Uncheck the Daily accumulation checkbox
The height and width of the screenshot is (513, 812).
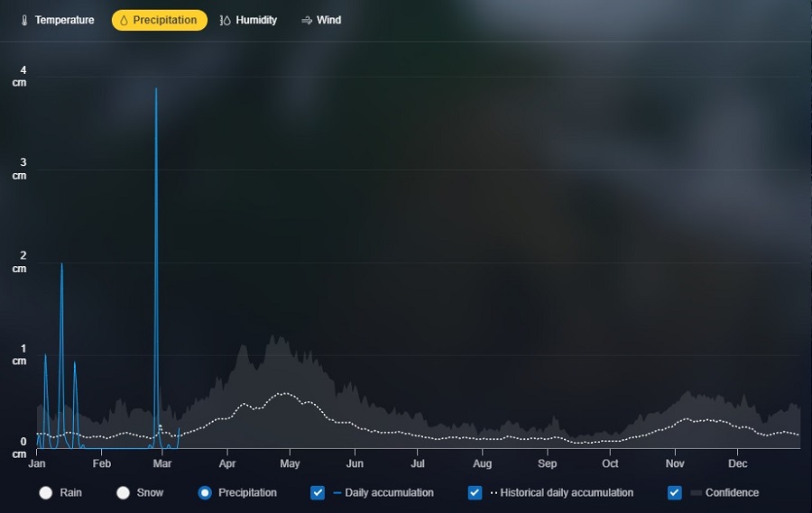pos(318,492)
